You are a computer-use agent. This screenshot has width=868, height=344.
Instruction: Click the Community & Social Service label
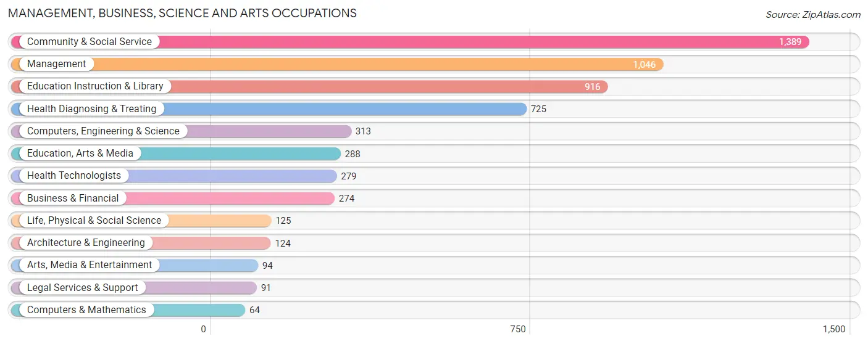coord(90,42)
